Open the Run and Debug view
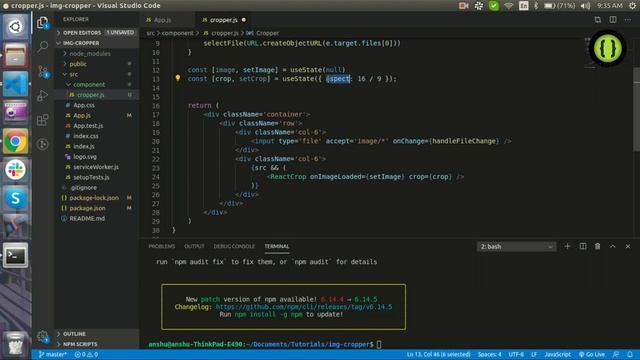The height and width of the screenshot is (360, 640). click(x=42, y=96)
